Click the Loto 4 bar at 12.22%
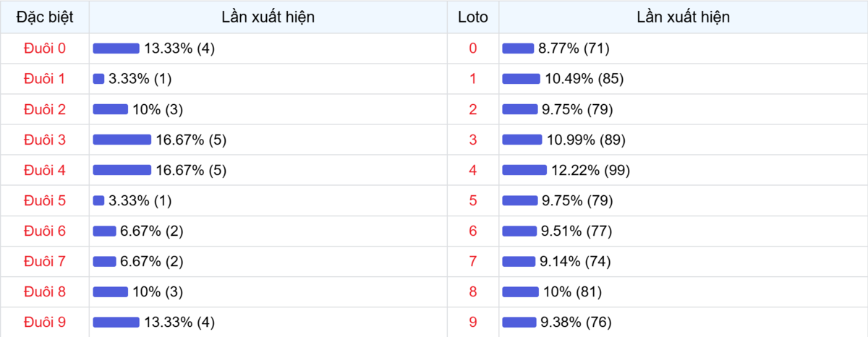The image size is (868, 337). pyautogui.click(x=524, y=170)
